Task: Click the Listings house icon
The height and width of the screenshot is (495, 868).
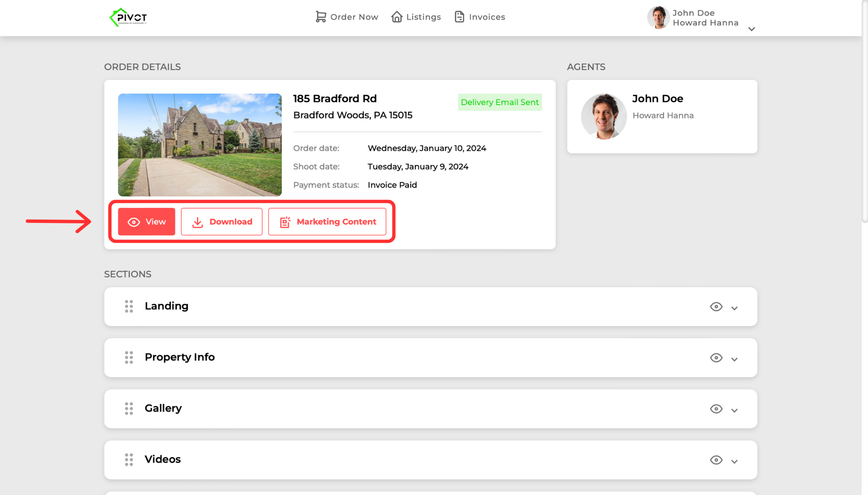Action: point(397,17)
